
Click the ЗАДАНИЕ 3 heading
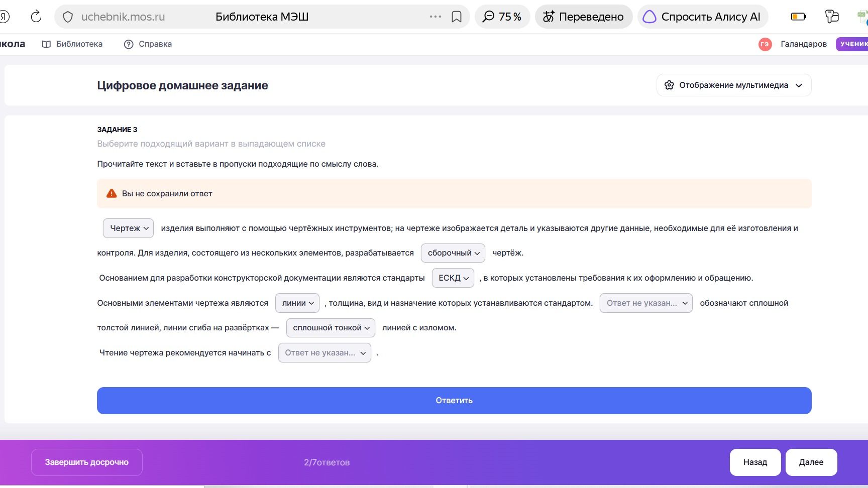pyautogui.click(x=117, y=130)
